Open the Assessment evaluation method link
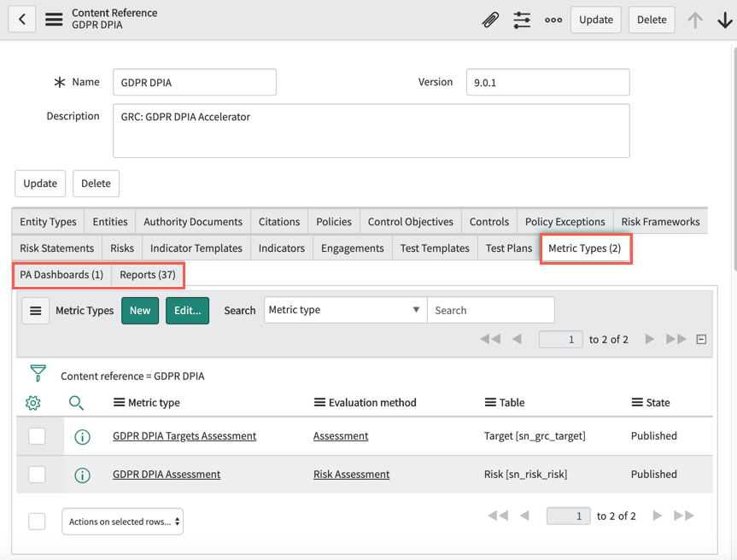 (341, 436)
